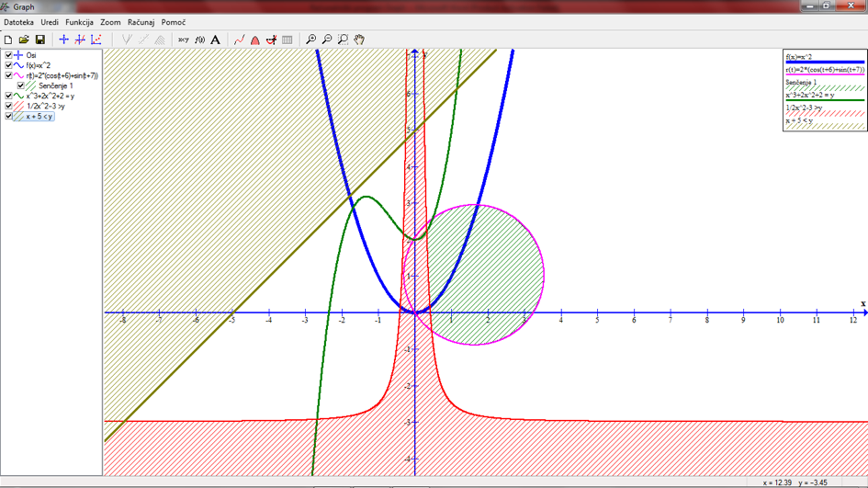Select the x^3+2x^2+2 = y list entry
The height and width of the screenshot is (488, 868).
50,96
